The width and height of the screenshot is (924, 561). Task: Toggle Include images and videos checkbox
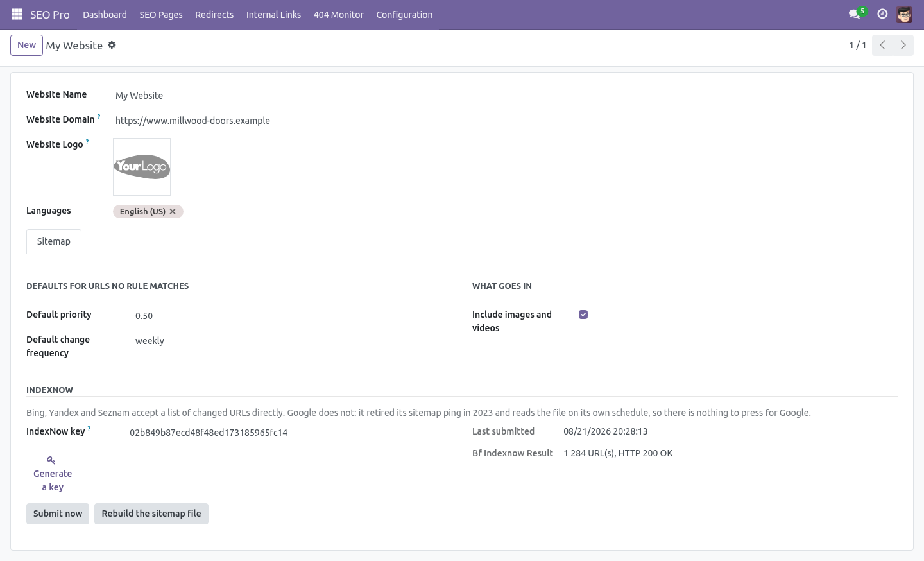click(583, 315)
